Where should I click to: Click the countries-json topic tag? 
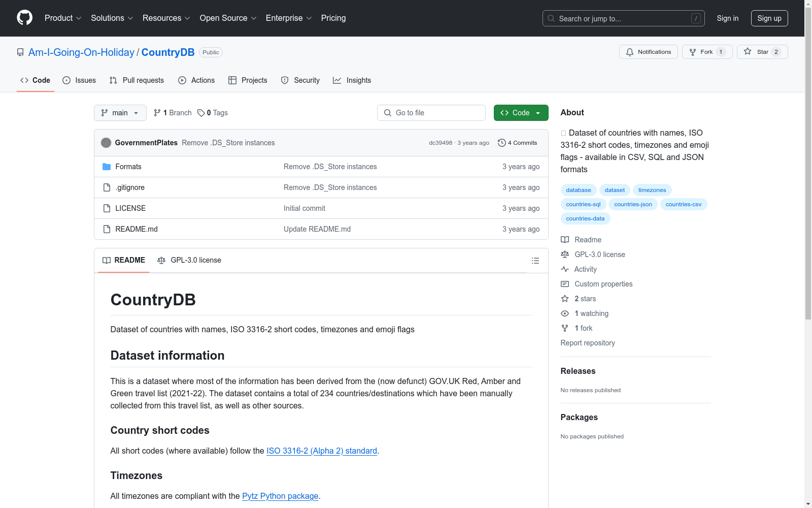tap(633, 204)
